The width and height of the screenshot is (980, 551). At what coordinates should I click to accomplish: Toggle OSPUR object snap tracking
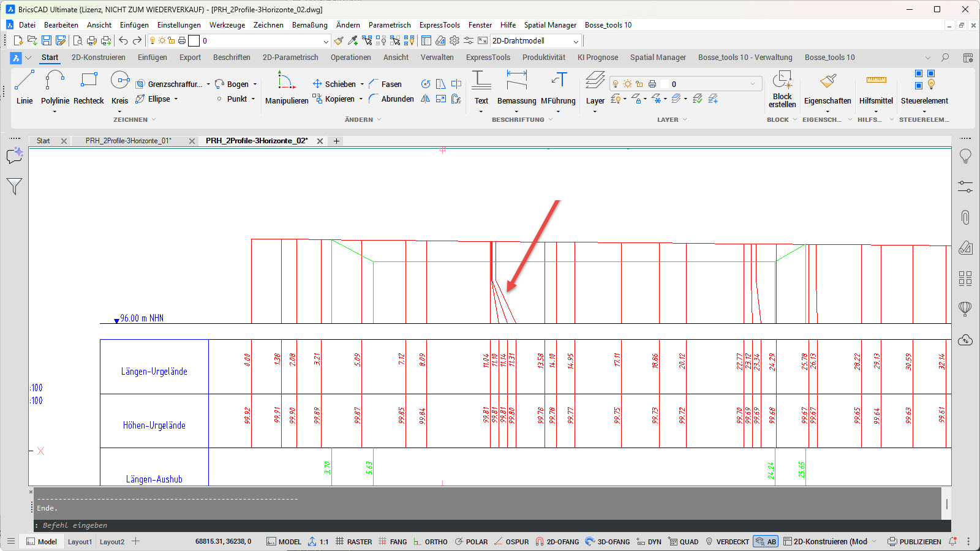click(511, 542)
